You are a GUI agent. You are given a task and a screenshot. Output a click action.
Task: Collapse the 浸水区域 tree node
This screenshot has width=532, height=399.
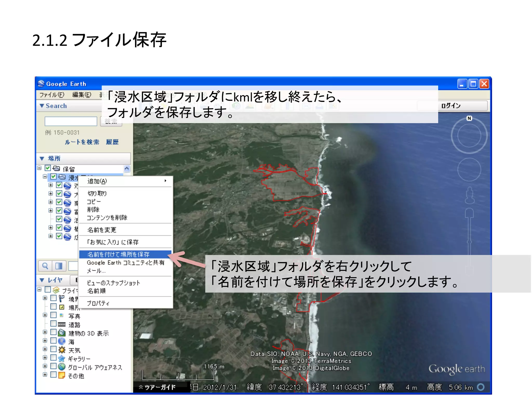coord(45,176)
